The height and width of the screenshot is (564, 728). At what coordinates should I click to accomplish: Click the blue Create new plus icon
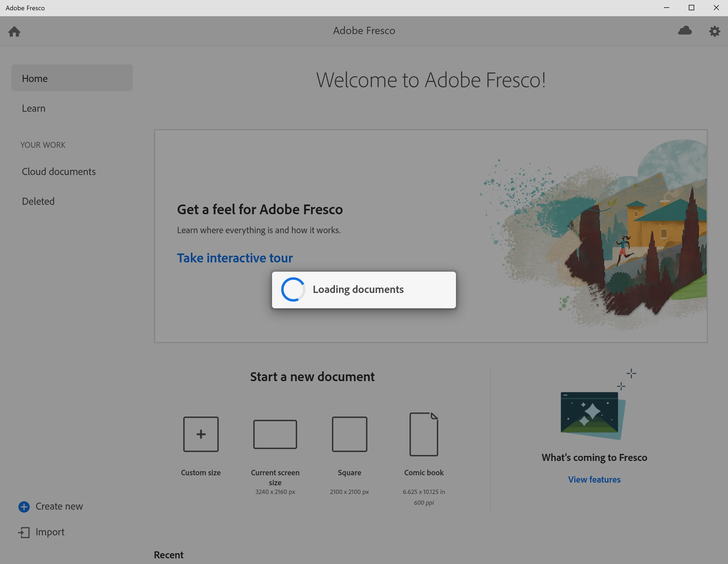(x=24, y=506)
